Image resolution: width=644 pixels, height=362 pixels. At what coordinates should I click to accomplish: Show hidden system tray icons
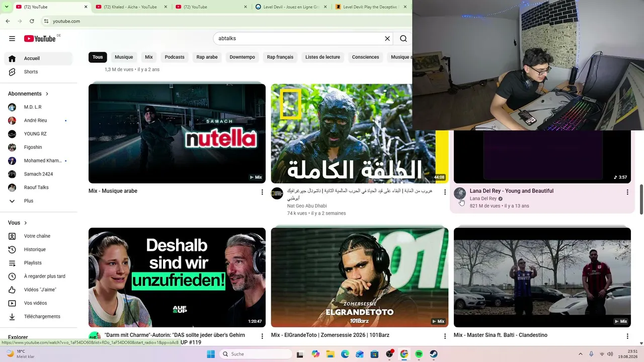581,354
